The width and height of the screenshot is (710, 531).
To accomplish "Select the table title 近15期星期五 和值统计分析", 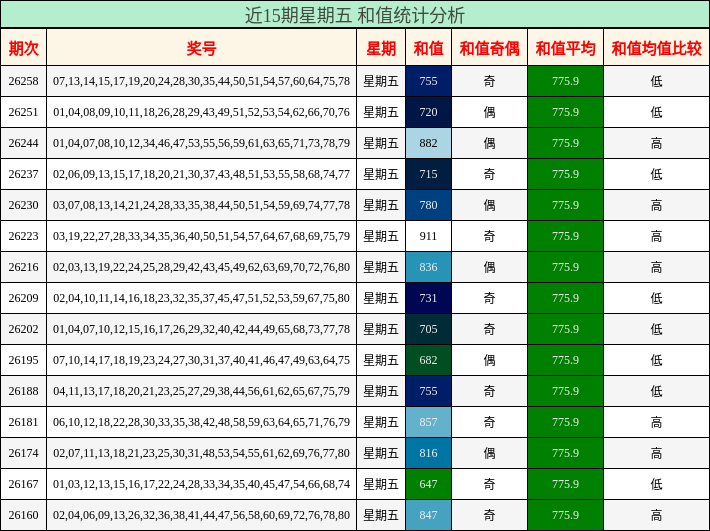I will tap(355, 15).
